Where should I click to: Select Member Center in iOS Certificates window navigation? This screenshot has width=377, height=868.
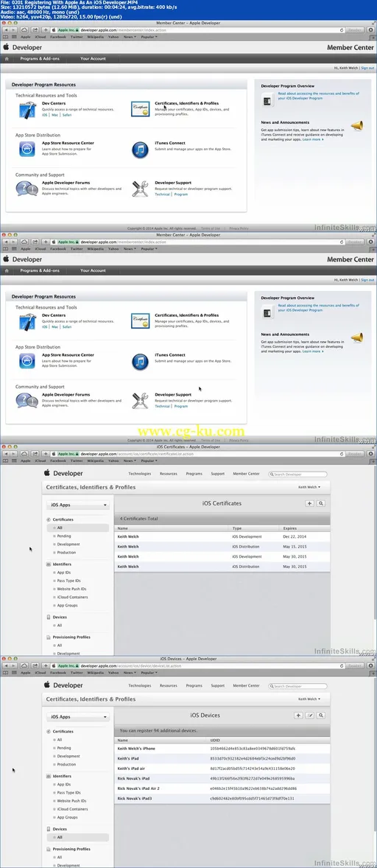[246, 474]
